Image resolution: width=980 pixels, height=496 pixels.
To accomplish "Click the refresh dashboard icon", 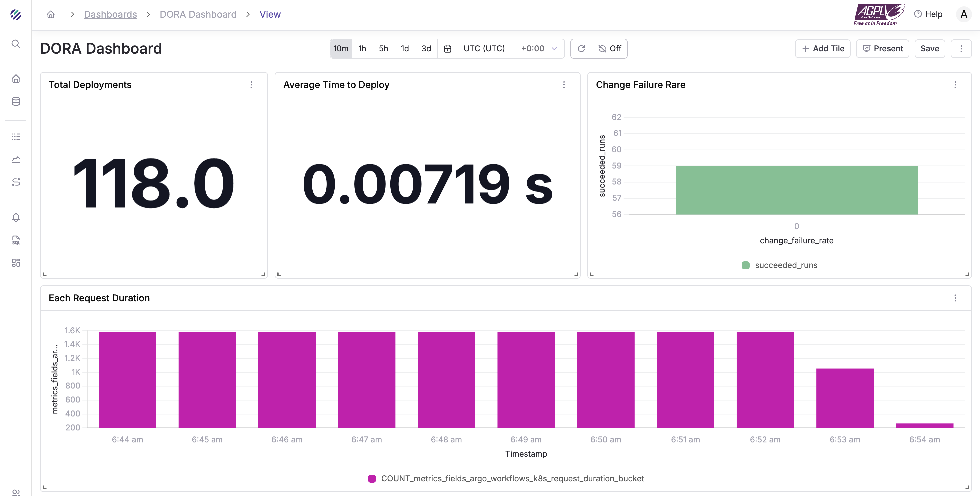I will coord(581,49).
